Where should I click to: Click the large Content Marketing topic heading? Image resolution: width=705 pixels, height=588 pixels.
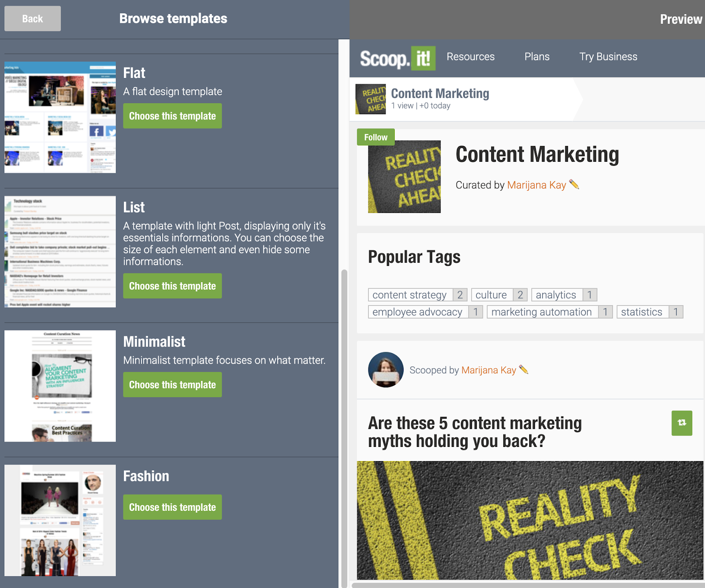pos(537,155)
